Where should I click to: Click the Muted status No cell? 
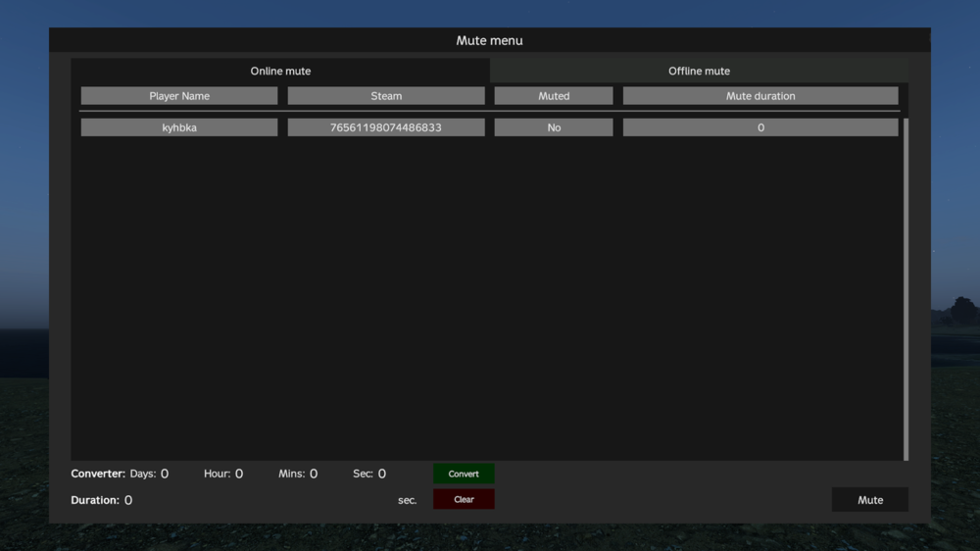tap(554, 127)
